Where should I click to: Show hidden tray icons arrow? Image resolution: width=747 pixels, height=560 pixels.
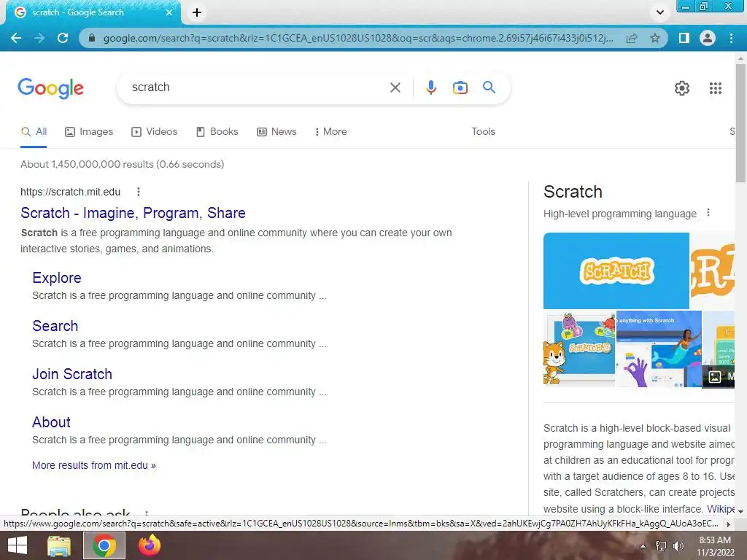[x=643, y=546]
